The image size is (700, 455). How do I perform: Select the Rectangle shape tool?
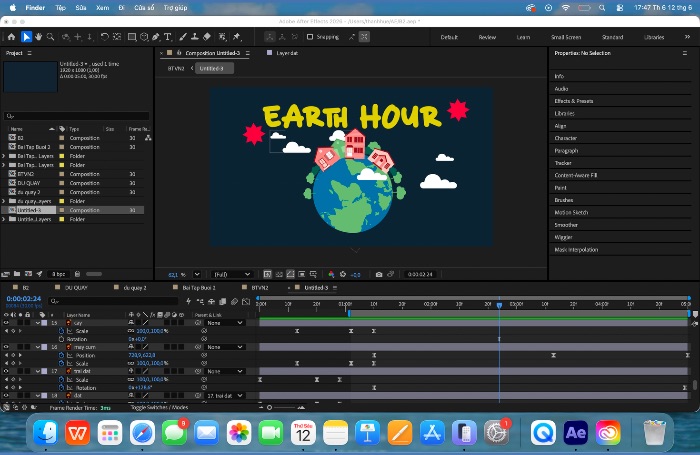tap(132, 37)
